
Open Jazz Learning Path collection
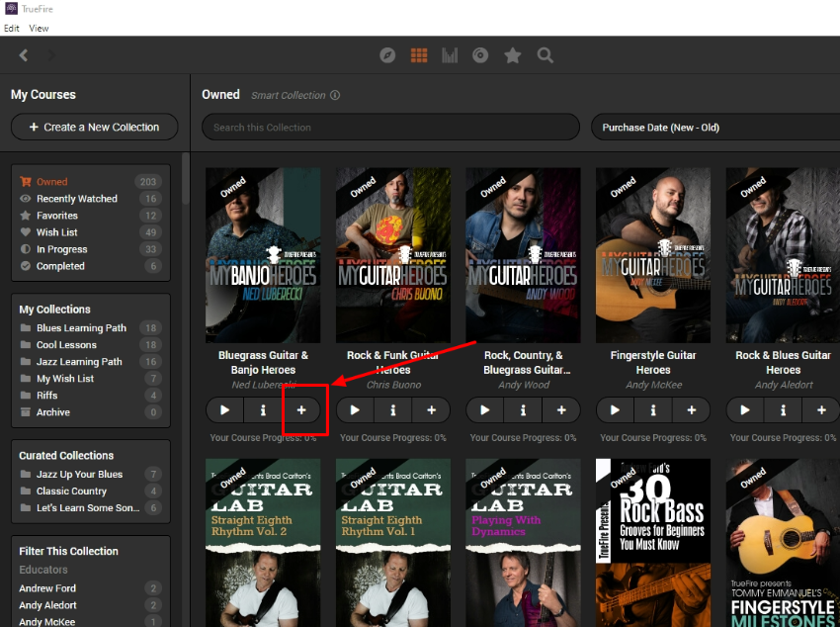click(x=91, y=362)
